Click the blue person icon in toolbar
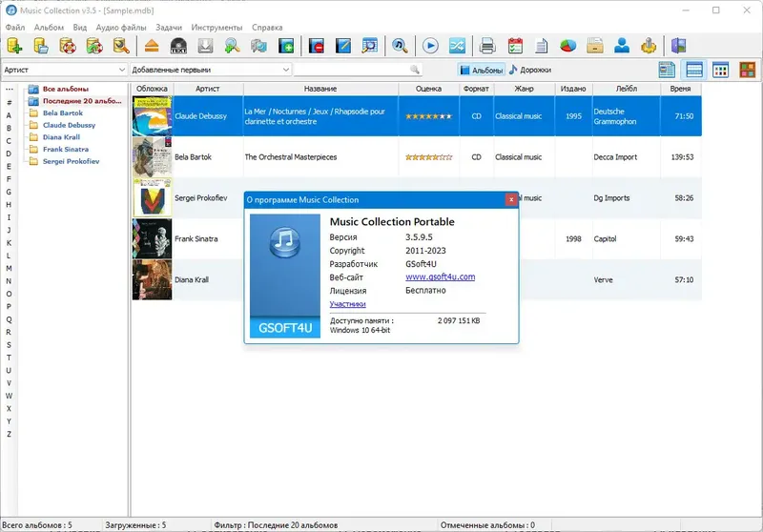Screen dimensions: 763x532 click(x=622, y=46)
